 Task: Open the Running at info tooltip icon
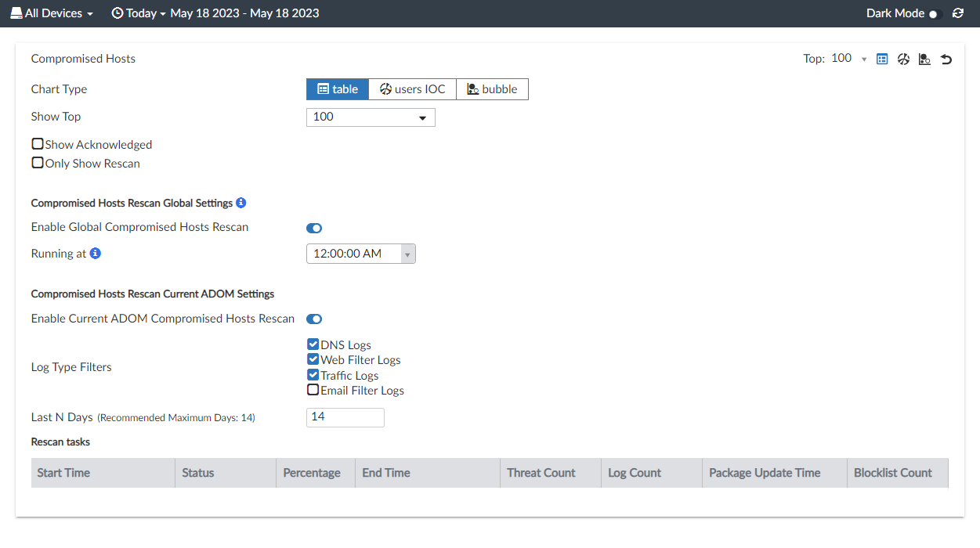click(x=95, y=253)
